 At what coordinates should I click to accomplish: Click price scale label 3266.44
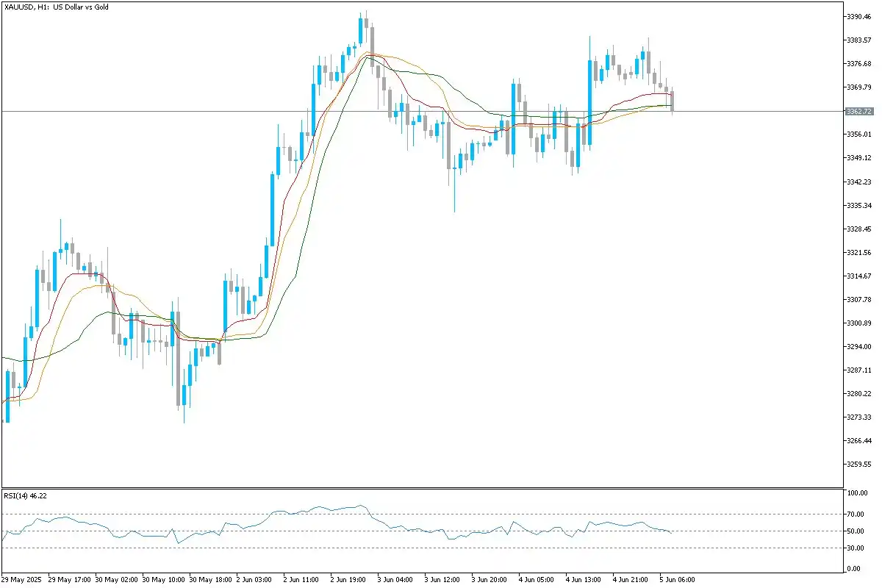tap(859, 440)
